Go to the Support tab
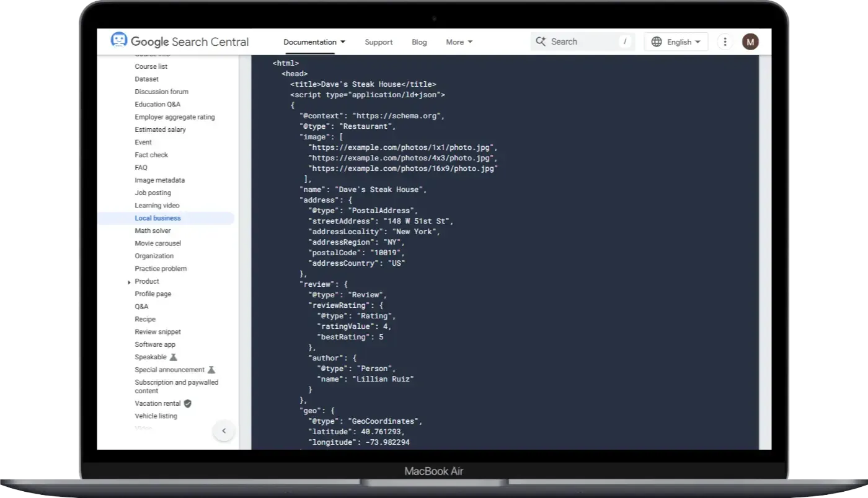The image size is (868, 498). (378, 42)
